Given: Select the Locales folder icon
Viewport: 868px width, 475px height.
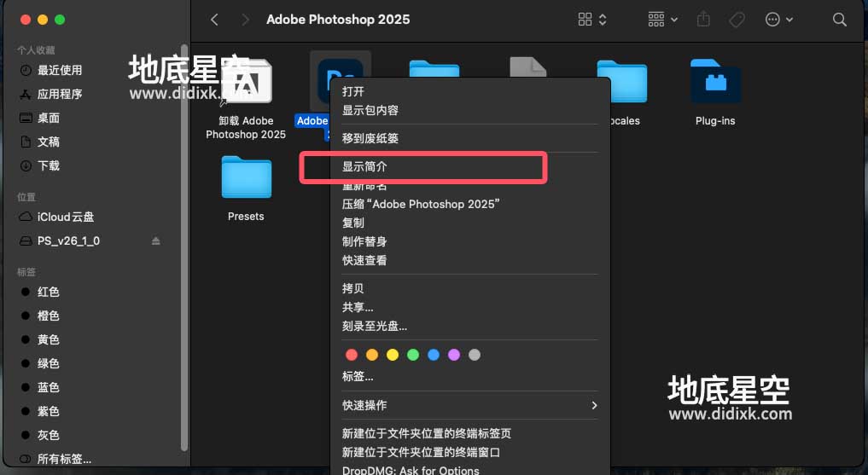Looking at the screenshot, I should pyautogui.click(x=622, y=81).
